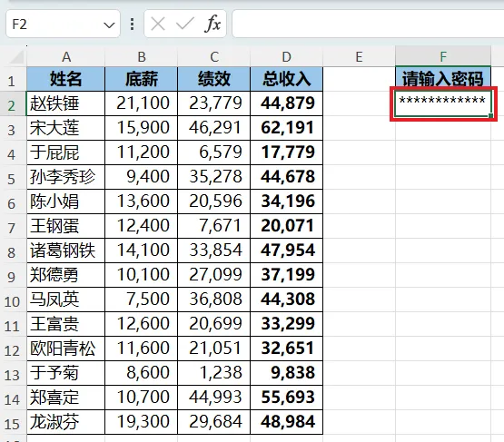504x442 pixels.
Task: Click the Enter checkmark icon in formula bar
Action: pos(185,24)
